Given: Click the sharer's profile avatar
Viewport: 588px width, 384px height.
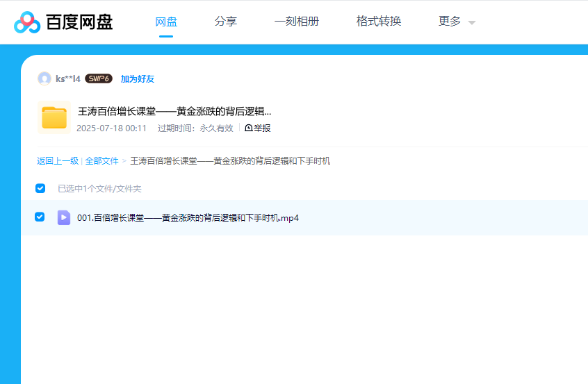Looking at the screenshot, I should 44,78.
